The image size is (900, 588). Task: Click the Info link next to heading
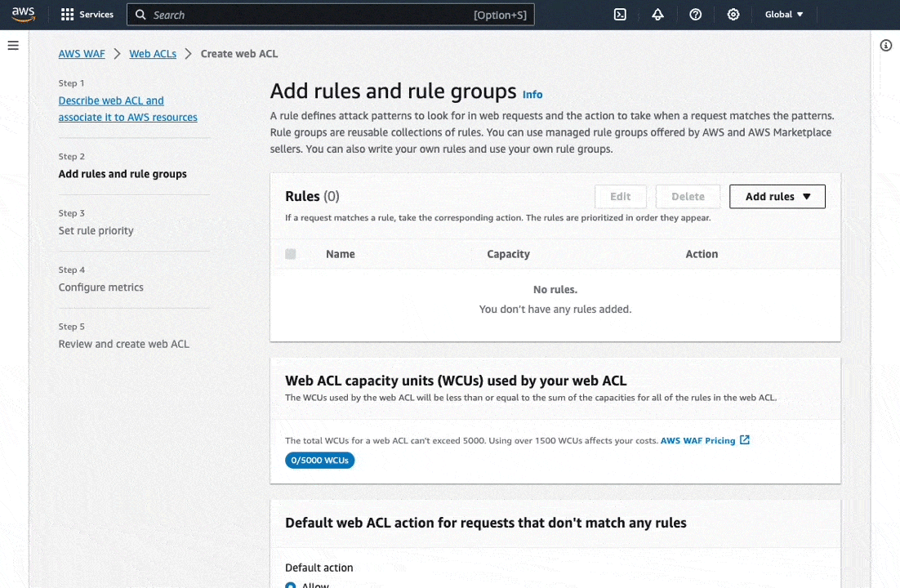(532, 94)
